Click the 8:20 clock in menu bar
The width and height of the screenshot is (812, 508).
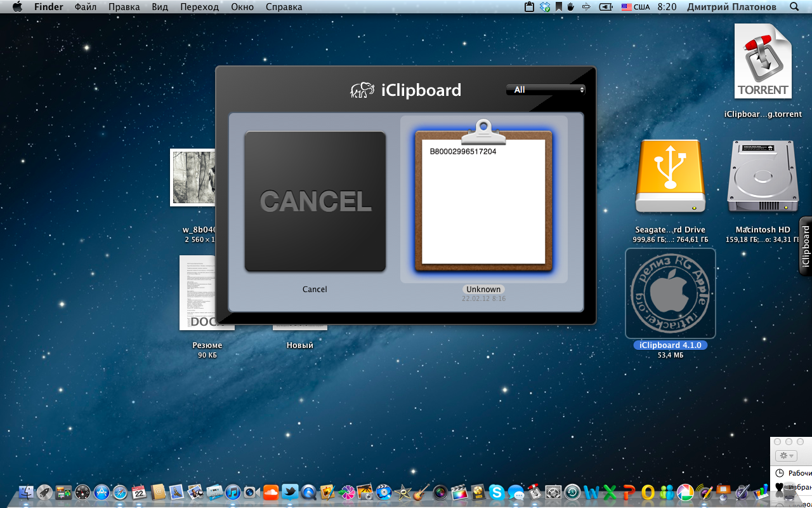click(x=667, y=7)
